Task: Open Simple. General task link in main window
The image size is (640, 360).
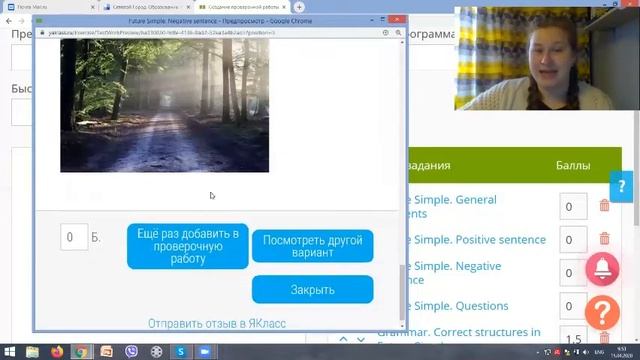Action: [453, 207]
